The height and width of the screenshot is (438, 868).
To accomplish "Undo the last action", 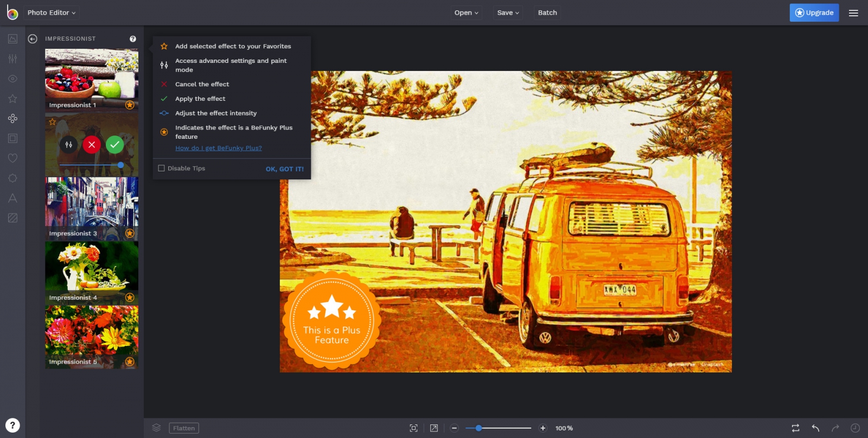I will 815,428.
